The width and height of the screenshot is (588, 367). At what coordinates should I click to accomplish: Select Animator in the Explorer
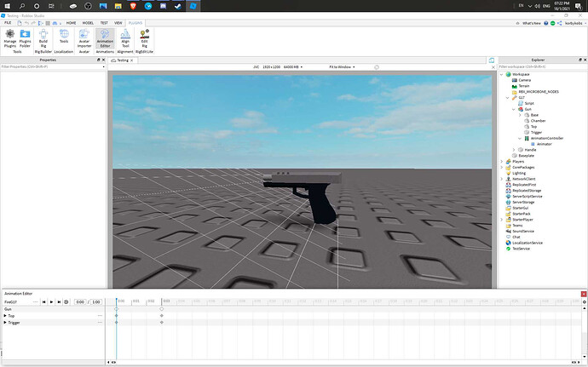(x=545, y=144)
